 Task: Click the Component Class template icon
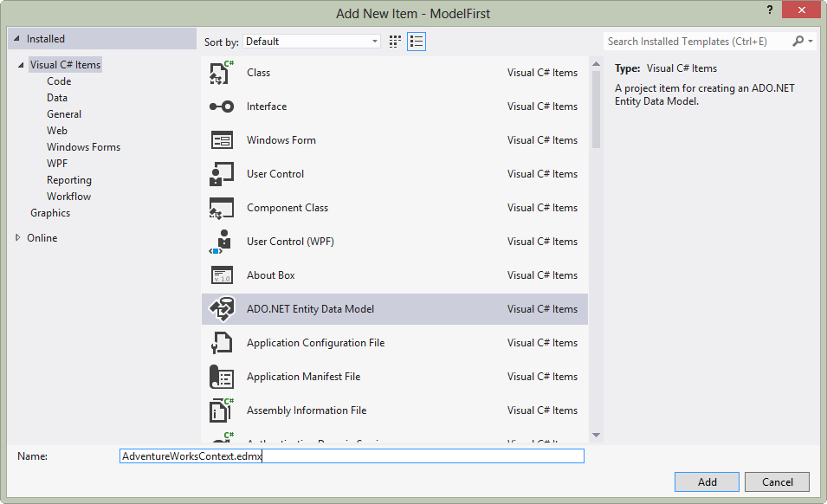click(222, 208)
